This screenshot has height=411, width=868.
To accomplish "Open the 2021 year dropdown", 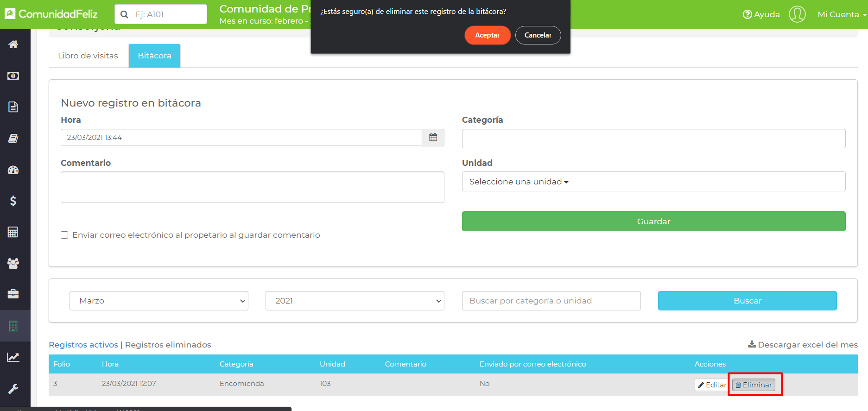I will 355,301.
